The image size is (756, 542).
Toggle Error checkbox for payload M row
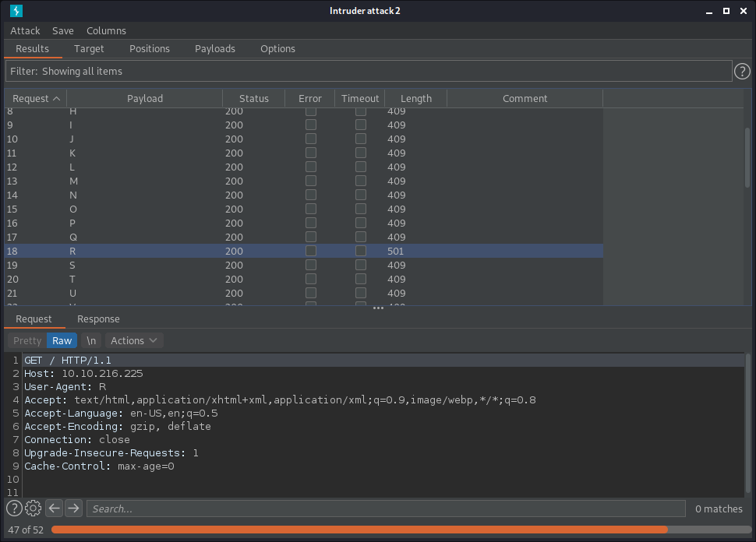(x=310, y=181)
